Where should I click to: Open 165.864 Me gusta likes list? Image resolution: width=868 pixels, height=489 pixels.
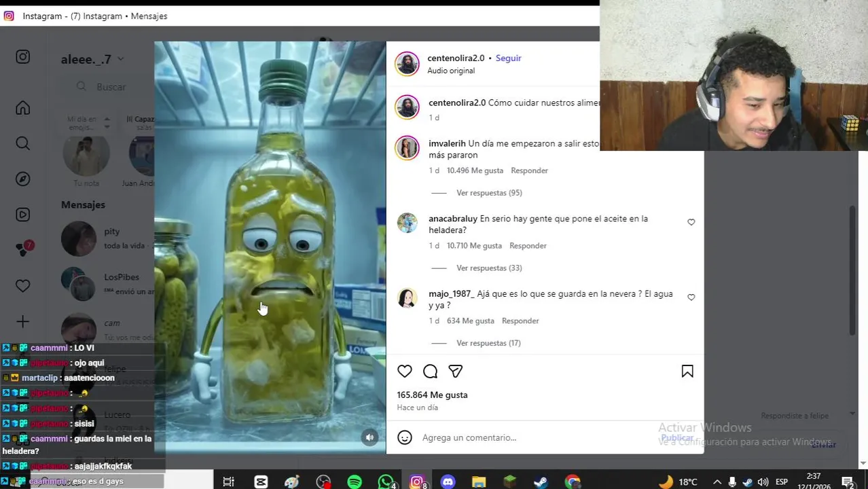[x=432, y=395]
